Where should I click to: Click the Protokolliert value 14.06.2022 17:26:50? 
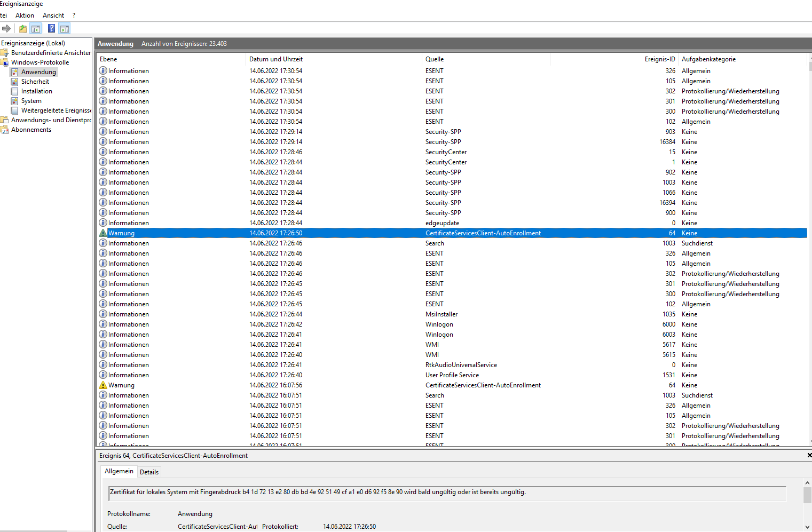tap(349, 527)
